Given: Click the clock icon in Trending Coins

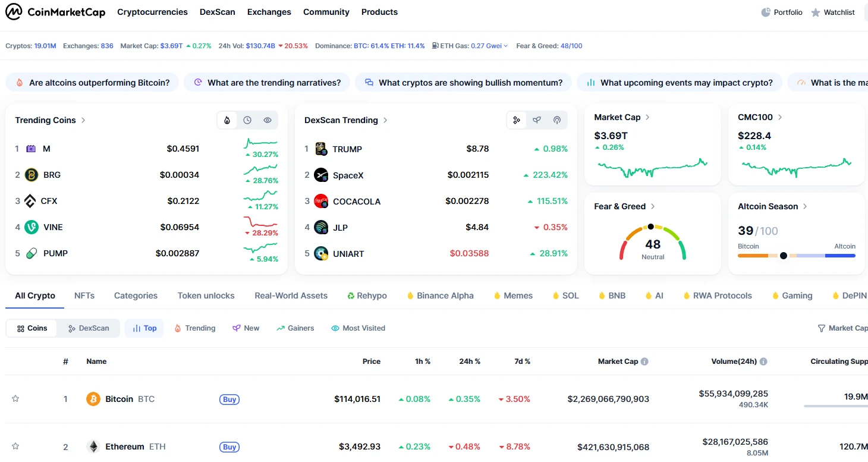Looking at the screenshot, I should click(x=247, y=120).
